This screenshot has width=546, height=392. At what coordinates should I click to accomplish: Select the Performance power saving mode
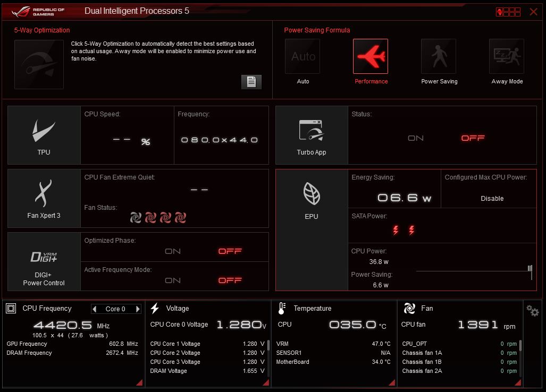[371, 57]
